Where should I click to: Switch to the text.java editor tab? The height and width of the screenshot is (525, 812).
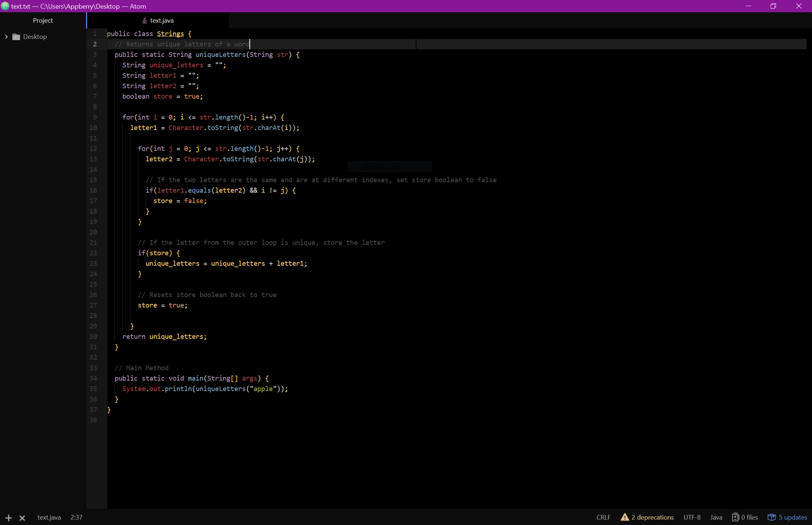(162, 21)
